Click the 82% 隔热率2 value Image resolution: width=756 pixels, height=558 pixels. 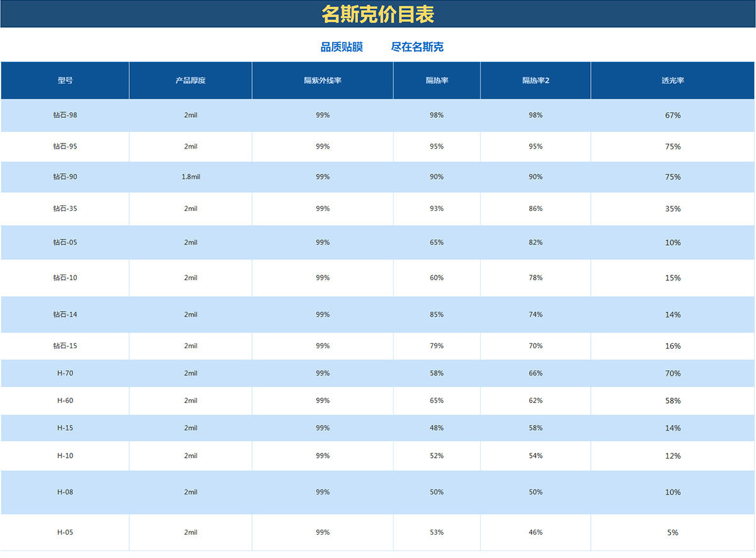click(535, 242)
